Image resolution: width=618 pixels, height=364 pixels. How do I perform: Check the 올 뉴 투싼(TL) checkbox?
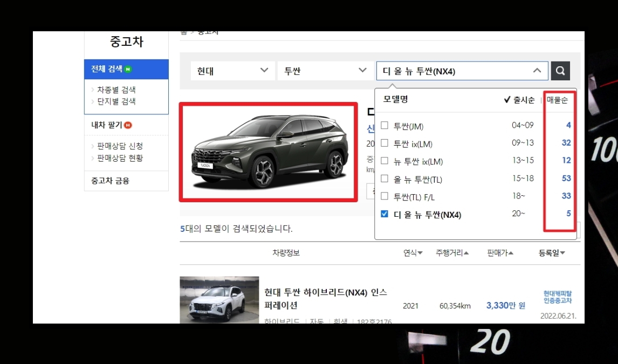pyautogui.click(x=384, y=178)
